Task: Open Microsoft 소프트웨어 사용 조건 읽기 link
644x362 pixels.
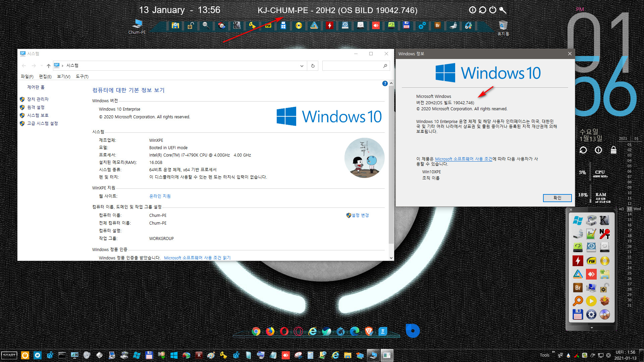Action: [197, 258]
